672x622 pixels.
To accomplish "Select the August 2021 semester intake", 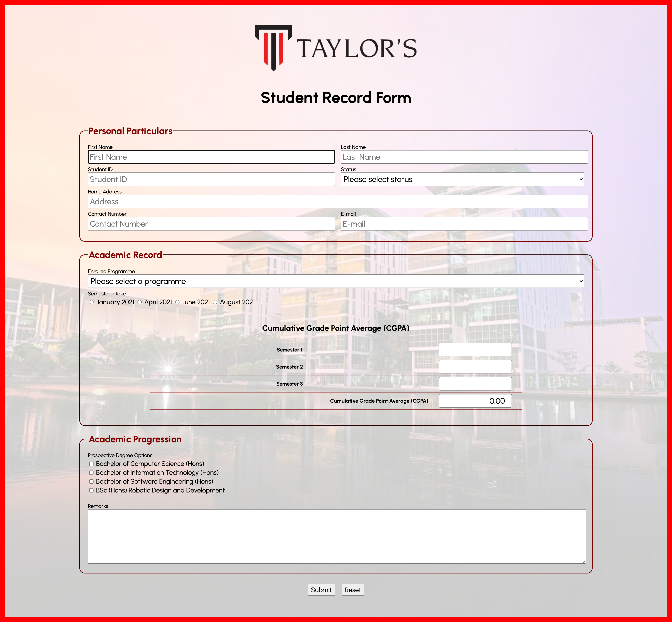I will coord(216,302).
